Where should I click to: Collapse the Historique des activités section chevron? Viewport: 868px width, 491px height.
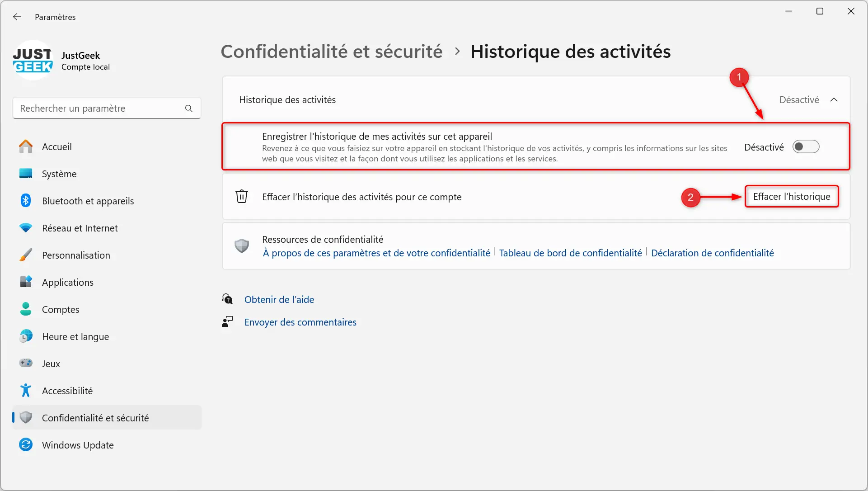(834, 100)
